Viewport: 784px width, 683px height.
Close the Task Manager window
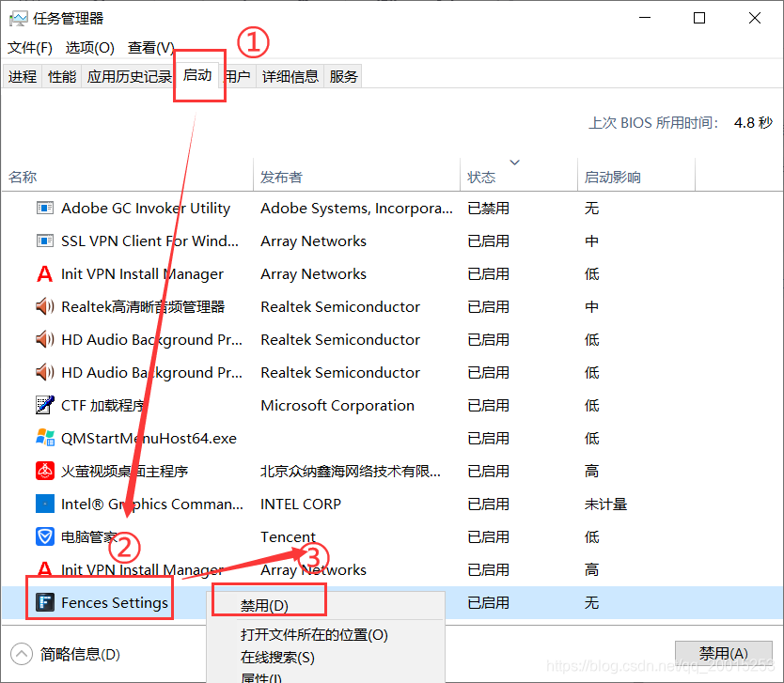tap(755, 19)
